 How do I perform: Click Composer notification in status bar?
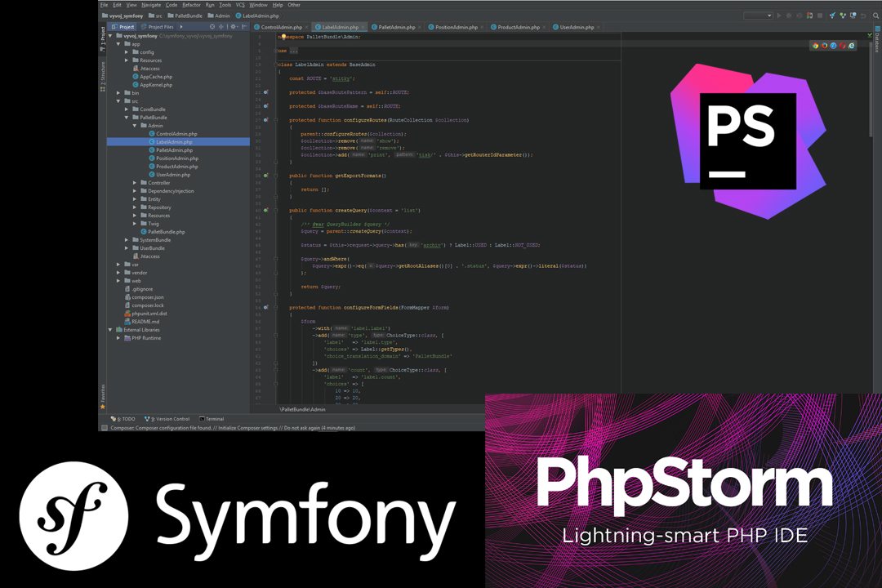[232, 428]
